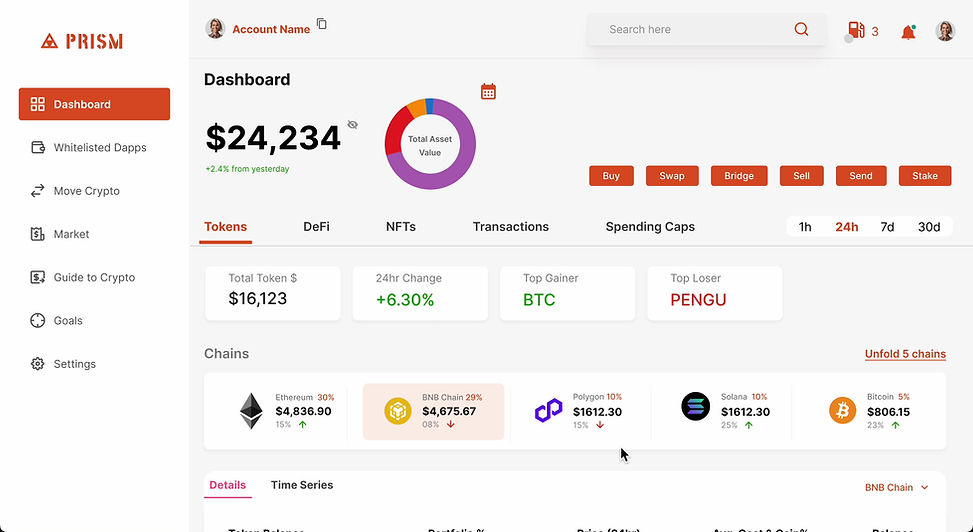Click the Bitcoin chain icon
Image resolution: width=973 pixels, height=532 pixels.
[x=842, y=411]
